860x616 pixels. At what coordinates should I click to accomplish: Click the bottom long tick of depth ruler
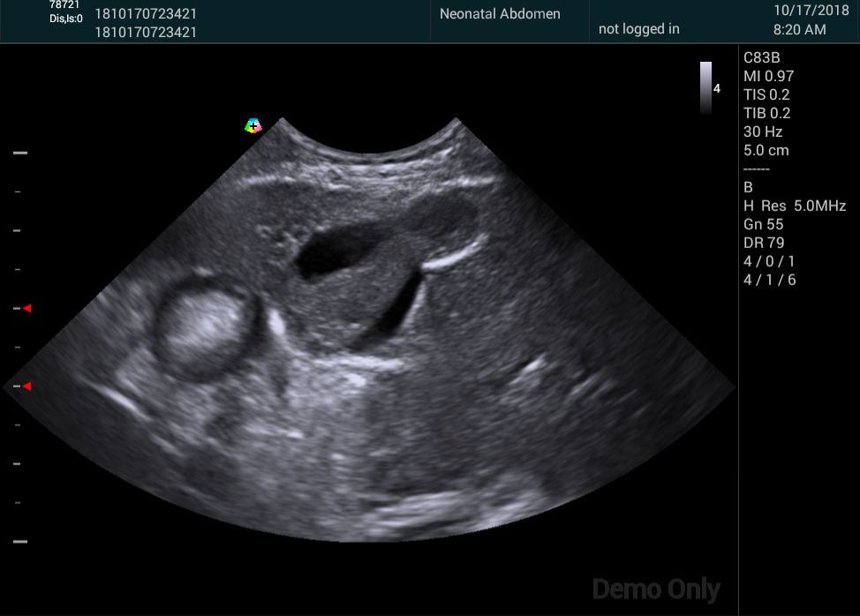pos(20,542)
